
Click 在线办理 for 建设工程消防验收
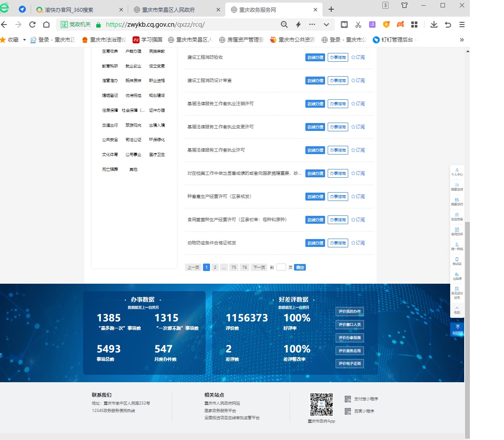coord(315,57)
